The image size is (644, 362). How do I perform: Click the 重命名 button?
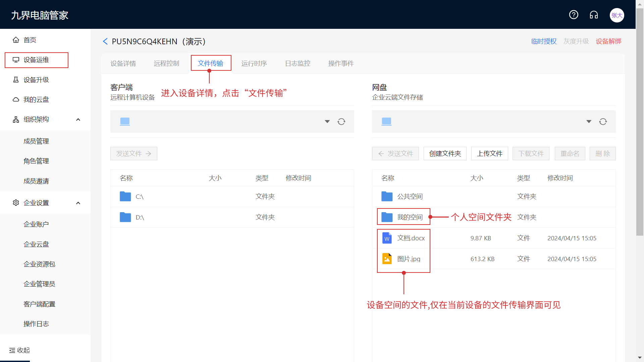click(570, 154)
